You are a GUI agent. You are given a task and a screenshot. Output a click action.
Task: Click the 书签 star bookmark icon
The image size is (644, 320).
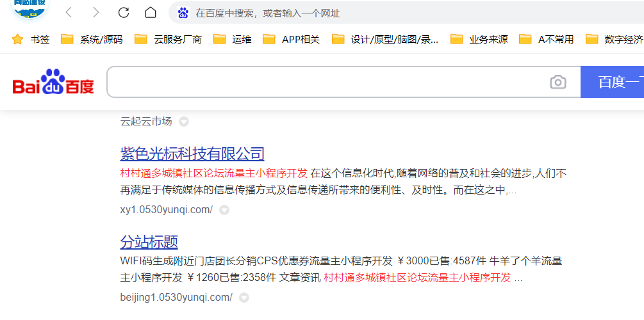pyautogui.click(x=18, y=40)
